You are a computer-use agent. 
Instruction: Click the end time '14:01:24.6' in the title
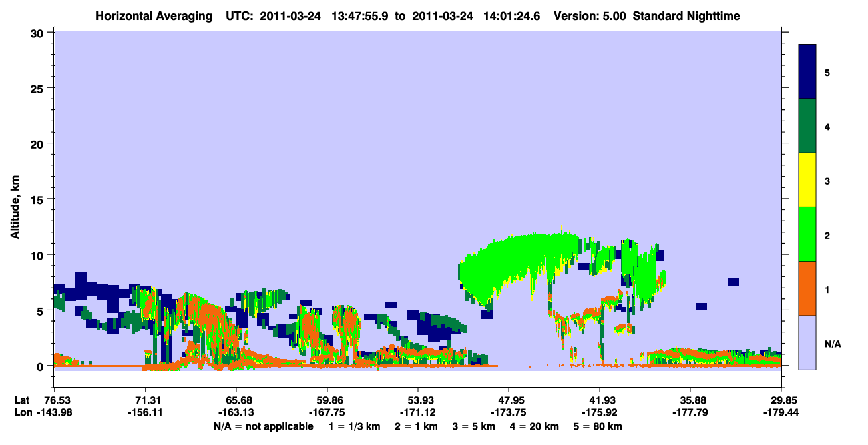click(x=511, y=15)
